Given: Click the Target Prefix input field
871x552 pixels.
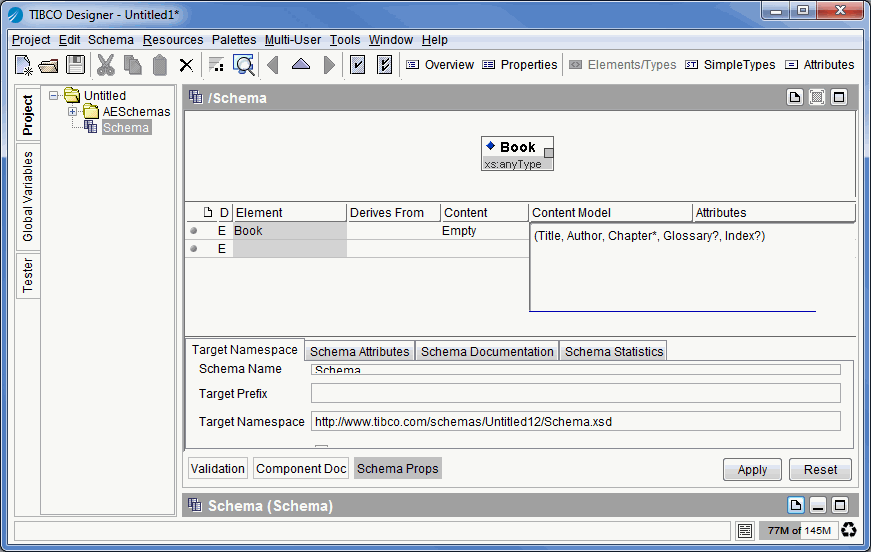Looking at the screenshot, I should (x=575, y=394).
